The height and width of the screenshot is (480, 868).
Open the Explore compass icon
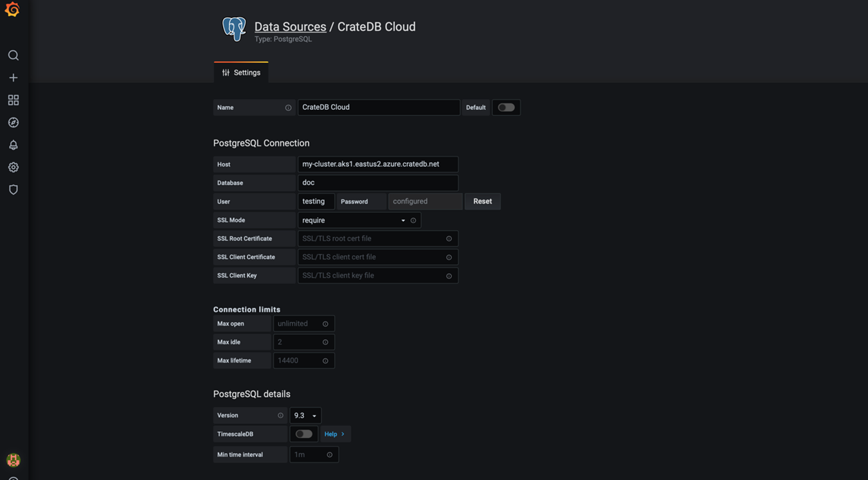[x=13, y=123]
